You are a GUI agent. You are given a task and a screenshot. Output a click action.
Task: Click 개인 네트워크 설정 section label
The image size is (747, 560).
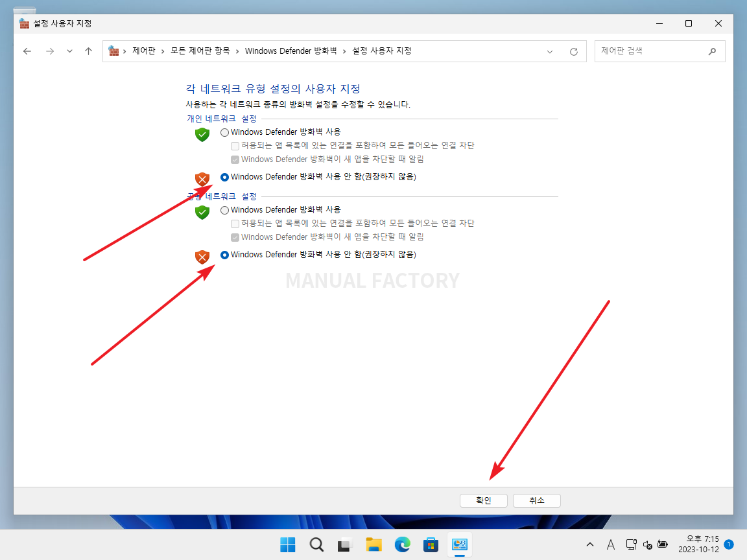coord(222,119)
